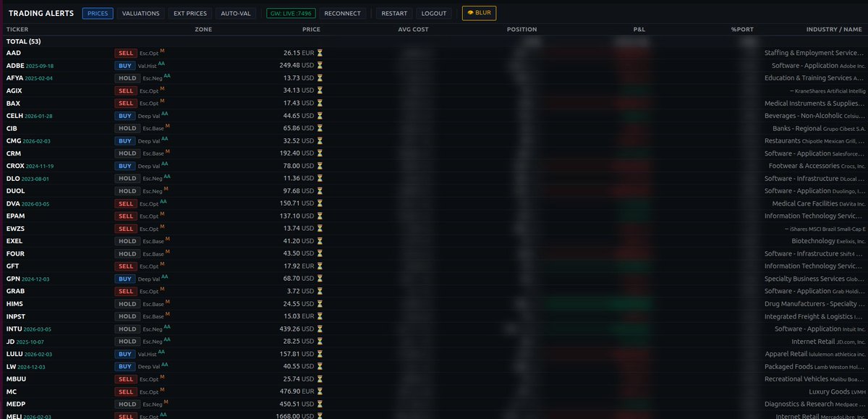Click the LOGOUT button

434,14
